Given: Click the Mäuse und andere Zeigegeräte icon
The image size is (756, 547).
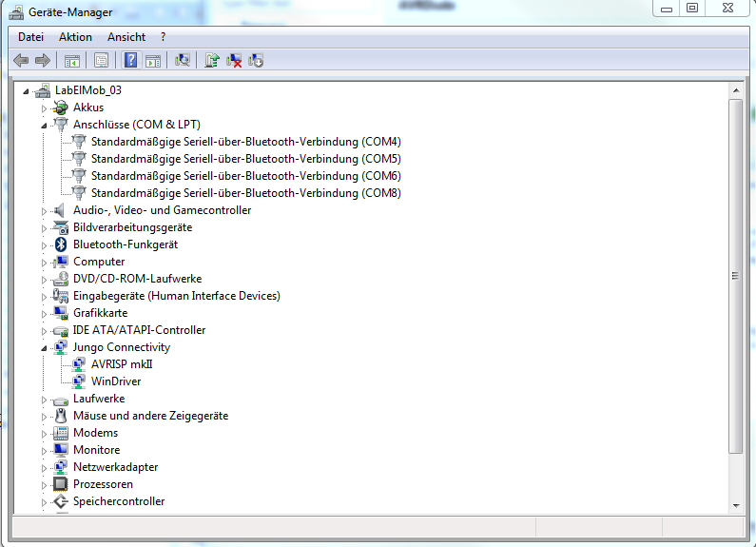Looking at the screenshot, I should tap(61, 416).
